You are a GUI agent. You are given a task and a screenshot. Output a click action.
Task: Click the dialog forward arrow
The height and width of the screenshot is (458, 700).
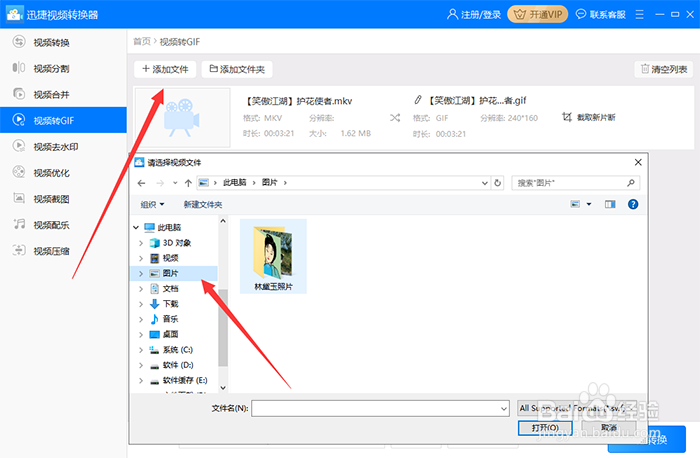tap(160, 183)
